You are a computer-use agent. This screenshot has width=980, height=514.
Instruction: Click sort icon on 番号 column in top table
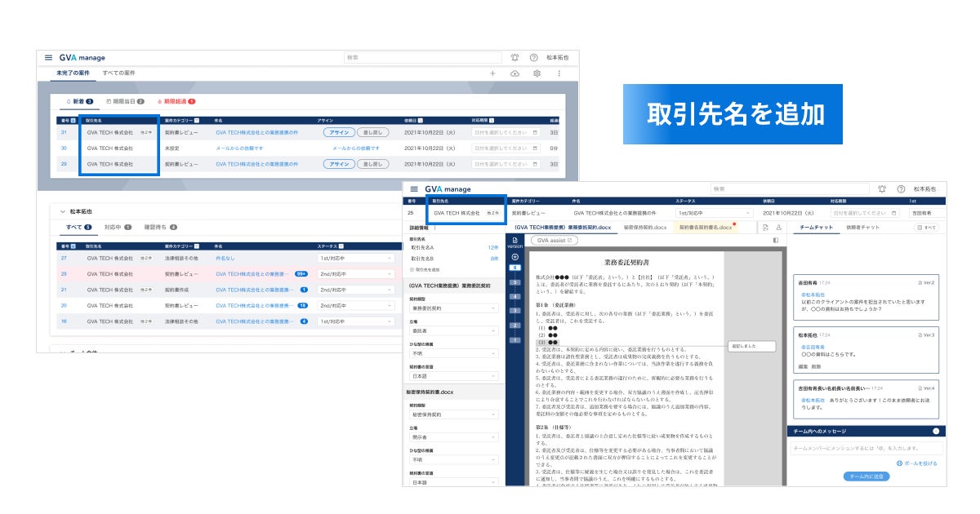click(74, 120)
